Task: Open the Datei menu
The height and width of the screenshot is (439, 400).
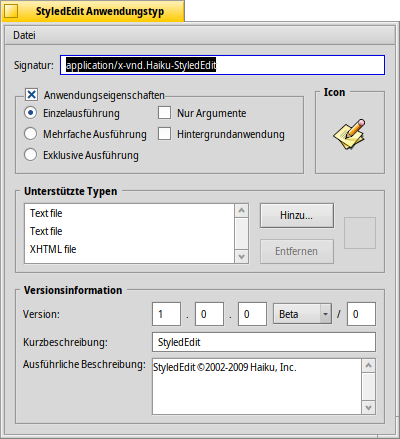Action: point(24,35)
